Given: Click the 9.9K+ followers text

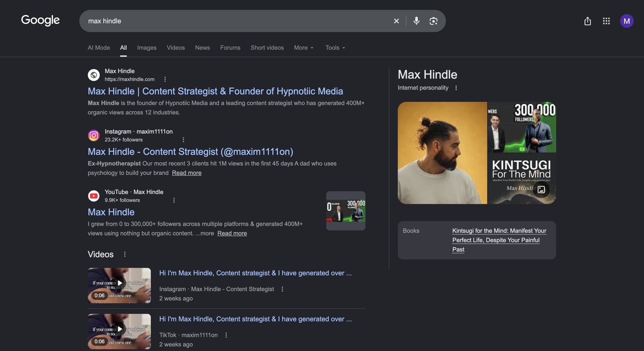Looking at the screenshot, I should (x=122, y=200).
